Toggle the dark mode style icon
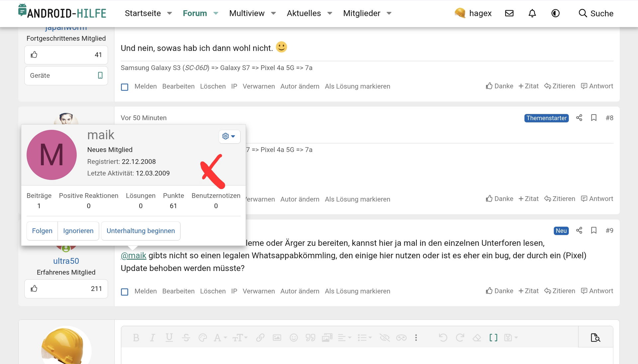Viewport: 638px width, 364px height. 555,13
